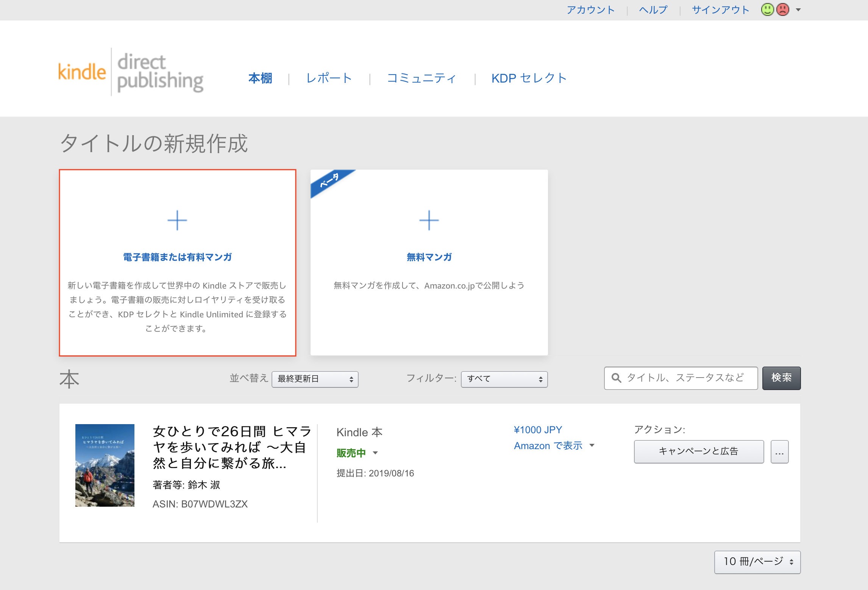The width and height of the screenshot is (868, 590).
Task: Open the コミュニティ tab
Action: pyautogui.click(x=422, y=78)
